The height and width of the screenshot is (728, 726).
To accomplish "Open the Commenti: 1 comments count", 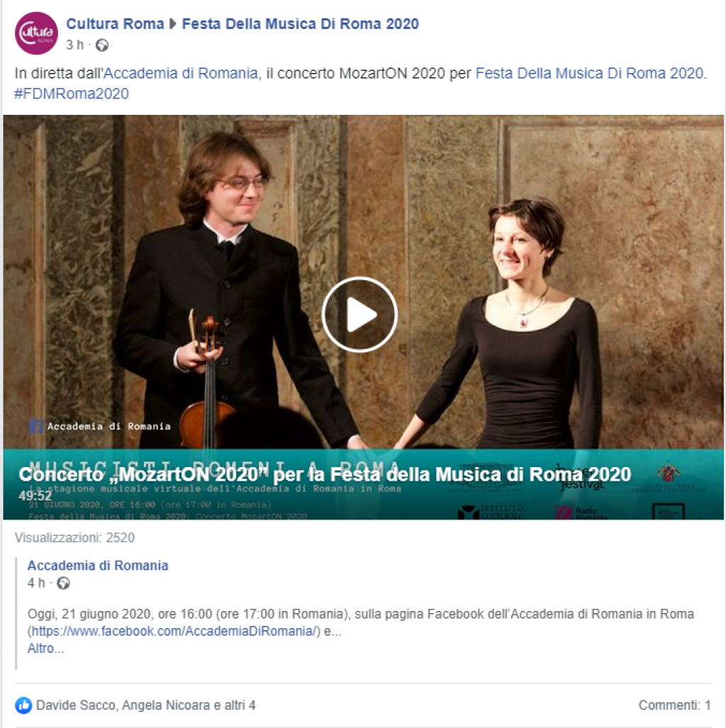I will click(674, 705).
